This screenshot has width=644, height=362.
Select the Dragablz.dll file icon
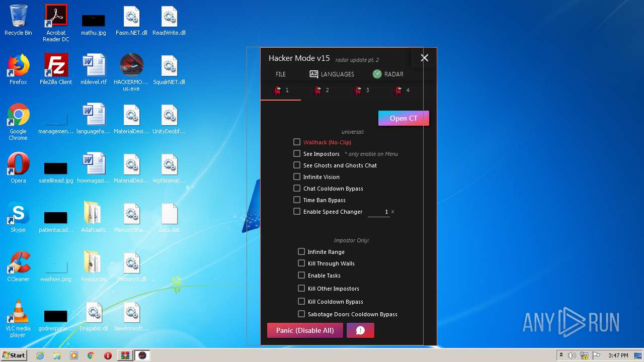point(94,316)
